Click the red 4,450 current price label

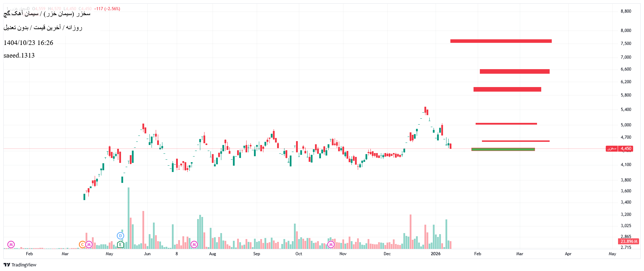pyautogui.click(x=626, y=148)
